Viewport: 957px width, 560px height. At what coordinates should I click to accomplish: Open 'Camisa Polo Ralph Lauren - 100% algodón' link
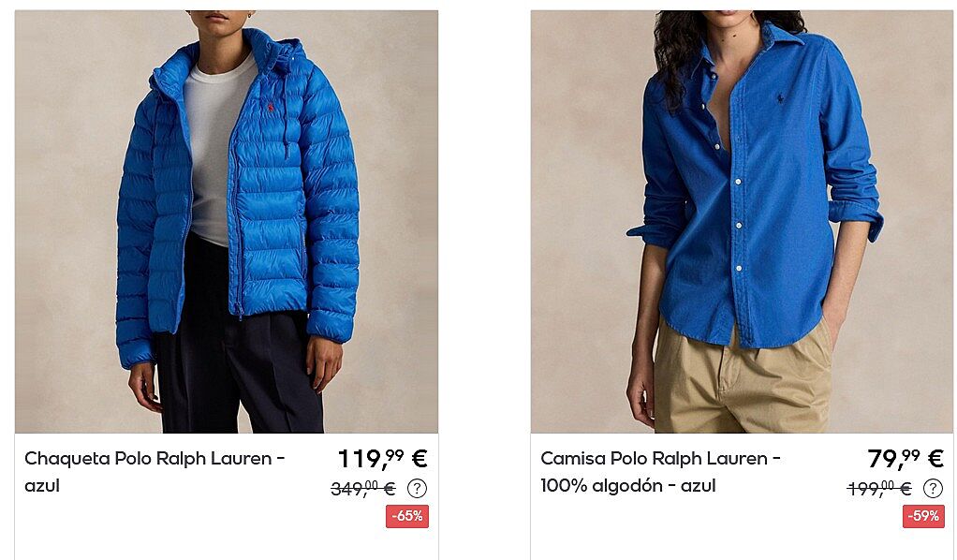coord(660,471)
